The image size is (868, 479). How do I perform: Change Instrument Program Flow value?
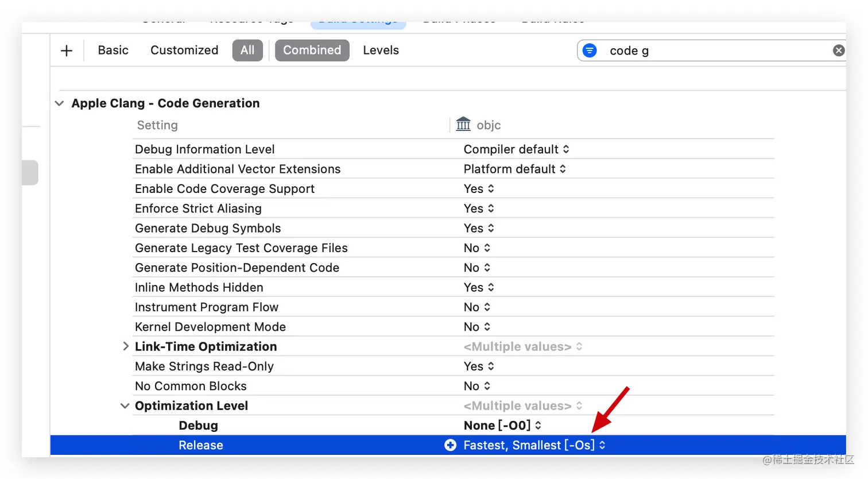(x=477, y=307)
